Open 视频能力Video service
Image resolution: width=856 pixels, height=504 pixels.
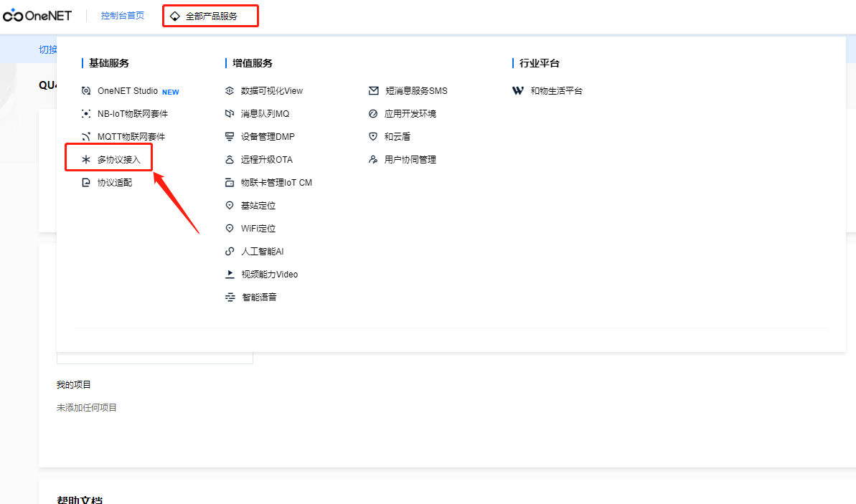point(270,275)
